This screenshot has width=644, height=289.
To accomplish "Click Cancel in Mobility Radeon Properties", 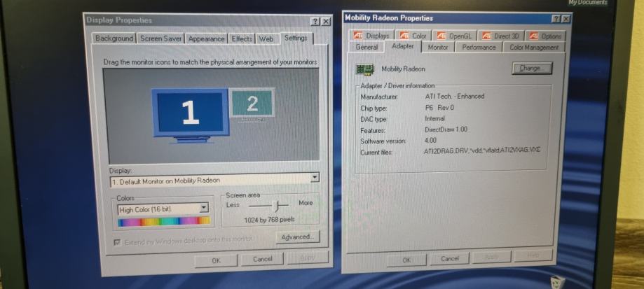I will [x=450, y=259].
